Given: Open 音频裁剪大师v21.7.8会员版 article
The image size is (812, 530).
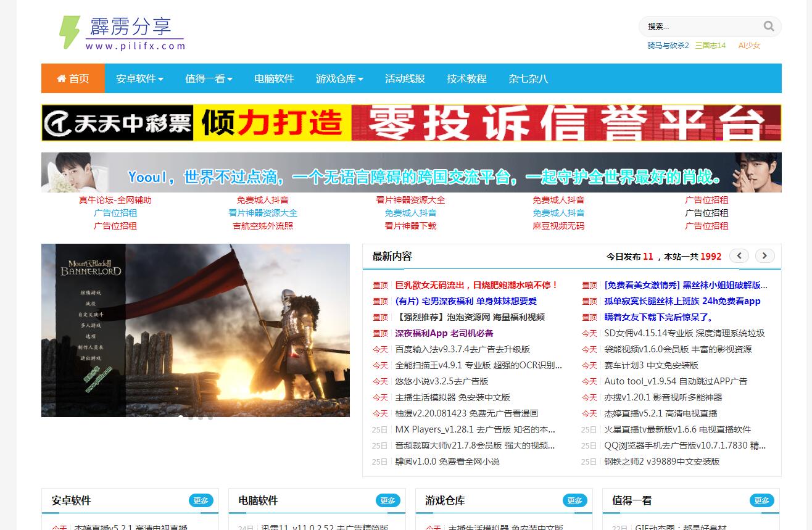Looking at the screenshot, I should pos(475,445).
